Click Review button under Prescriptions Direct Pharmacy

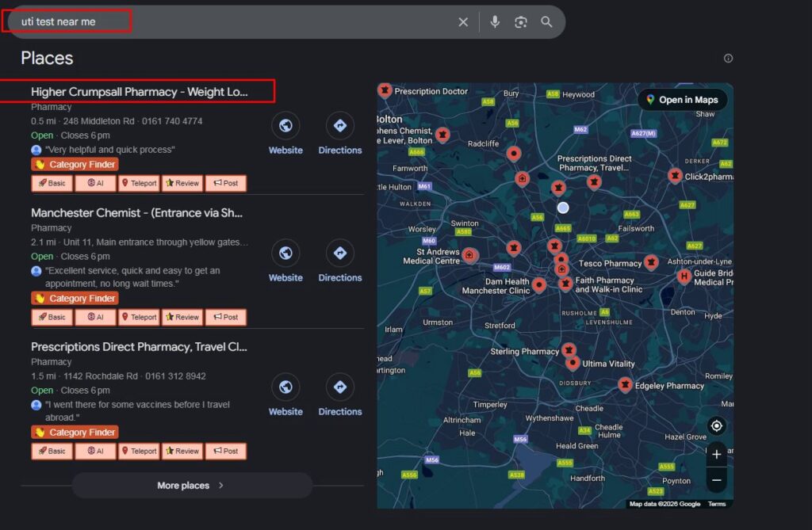[x=182, y=452]
